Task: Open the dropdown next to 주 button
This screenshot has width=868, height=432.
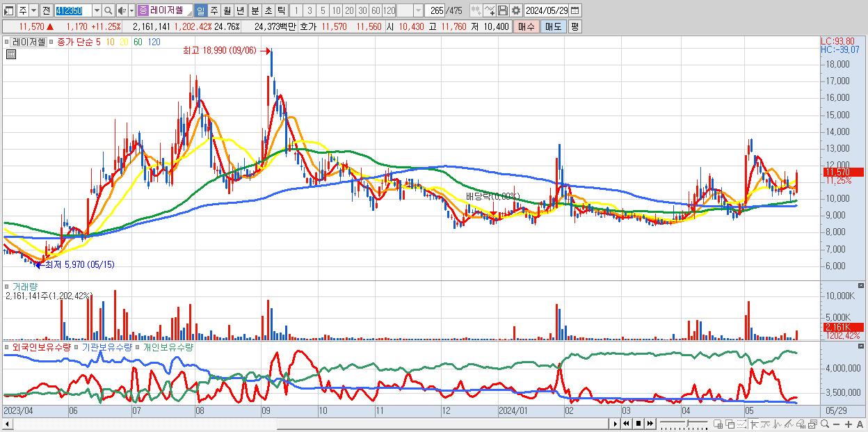Action: tap(33, 11)
